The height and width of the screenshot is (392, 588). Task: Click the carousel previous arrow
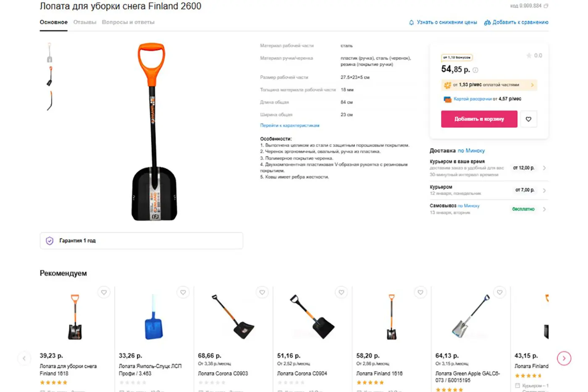(24, 358)
